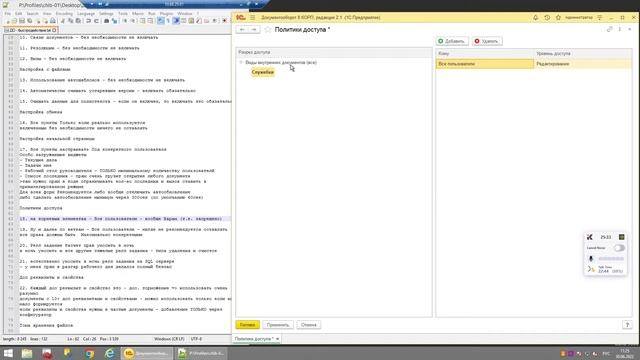Viewport: 640px width, 360px height.
Task: Toggle the switch in the recorder widget
Action: pos(619,248)
